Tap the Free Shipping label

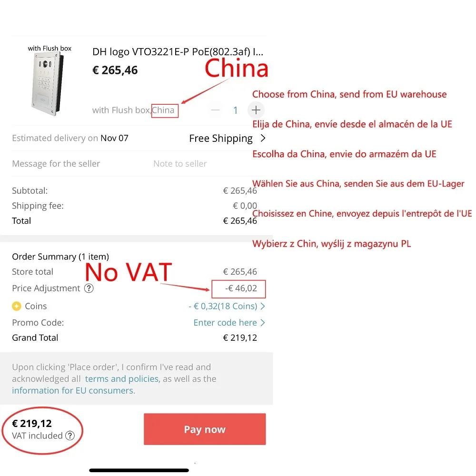[221, 139]
